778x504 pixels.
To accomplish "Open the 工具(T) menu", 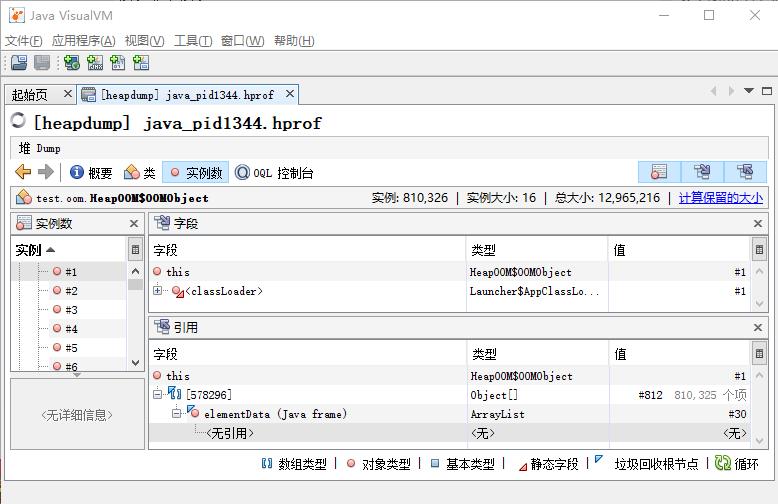I will pyautogui.click(x=193, y=41).
